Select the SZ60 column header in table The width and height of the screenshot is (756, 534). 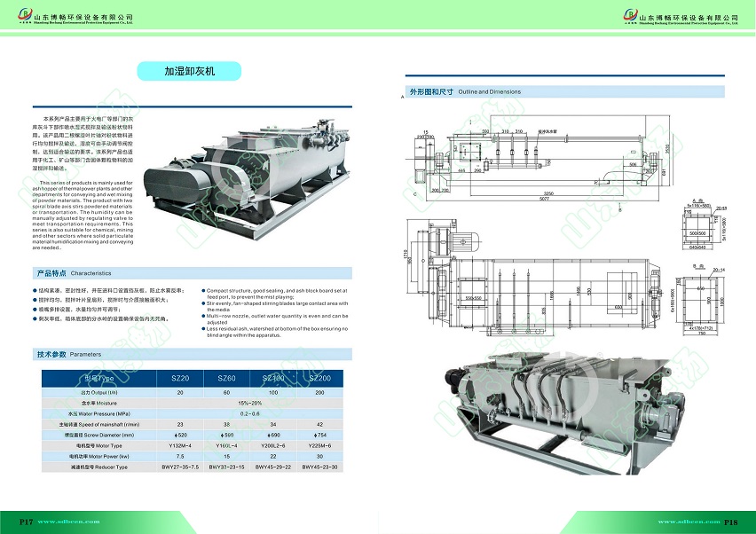tap(226, 378)
